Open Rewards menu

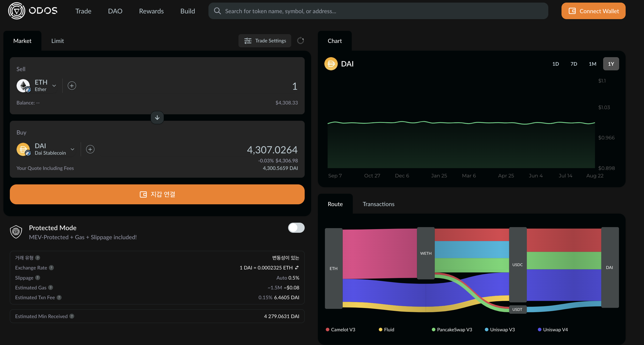coord(151,11)
